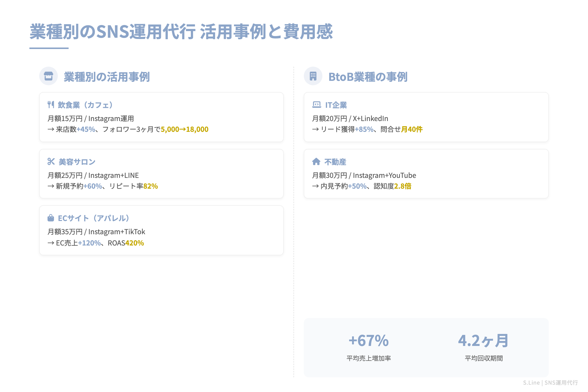Screen dimensions: 588x392
Task: Select the building icon next to BtoB業種の事例
Action: (314, 76)
